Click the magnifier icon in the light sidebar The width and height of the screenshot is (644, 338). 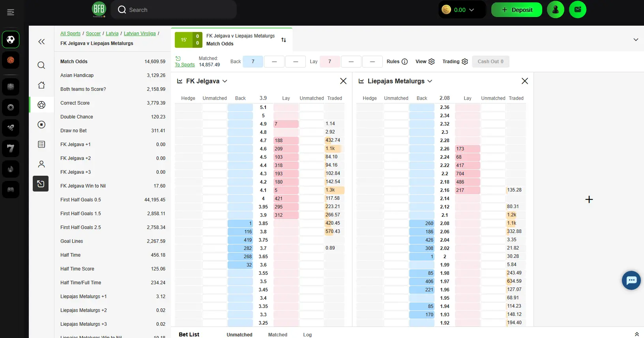tap(41, 65)
